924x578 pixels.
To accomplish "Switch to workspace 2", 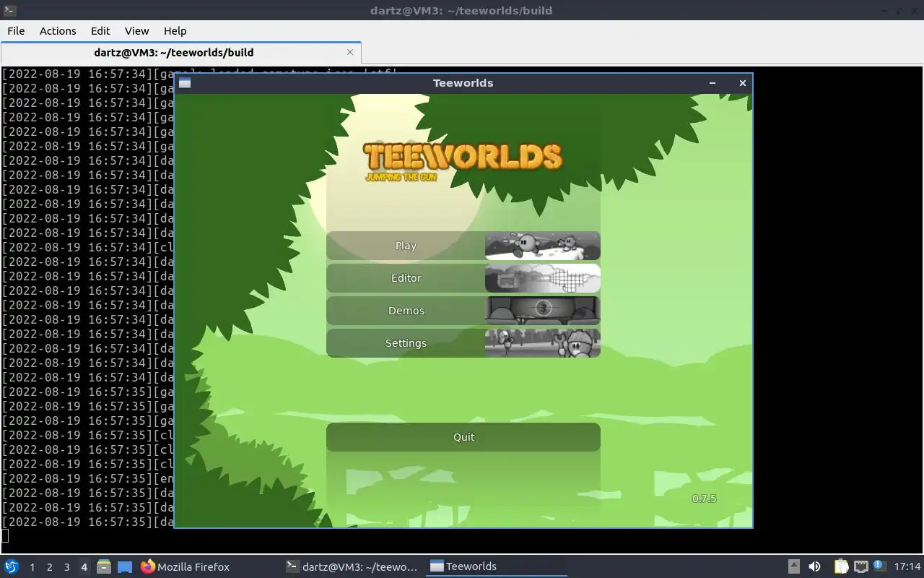I will pos(49,567).
